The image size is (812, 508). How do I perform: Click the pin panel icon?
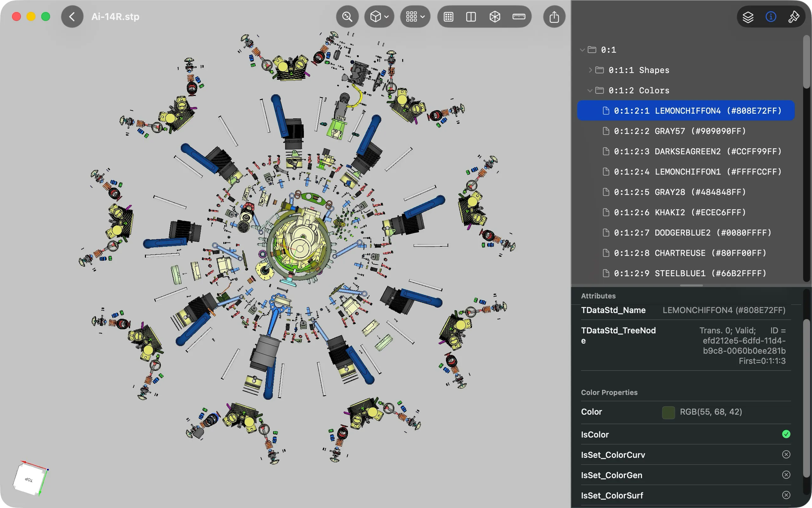pyautogui.click(x=794, y=17)
